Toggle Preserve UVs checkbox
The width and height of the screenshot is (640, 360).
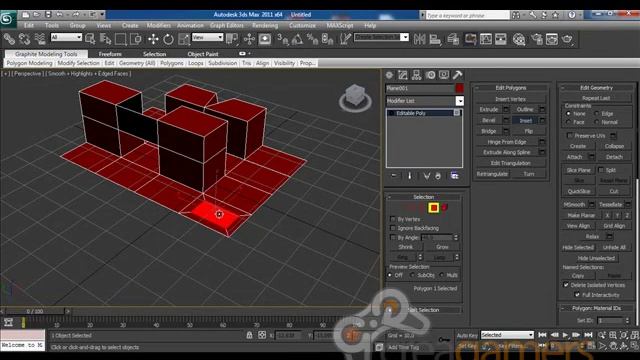pyautogui.click(x=570, y=136)
